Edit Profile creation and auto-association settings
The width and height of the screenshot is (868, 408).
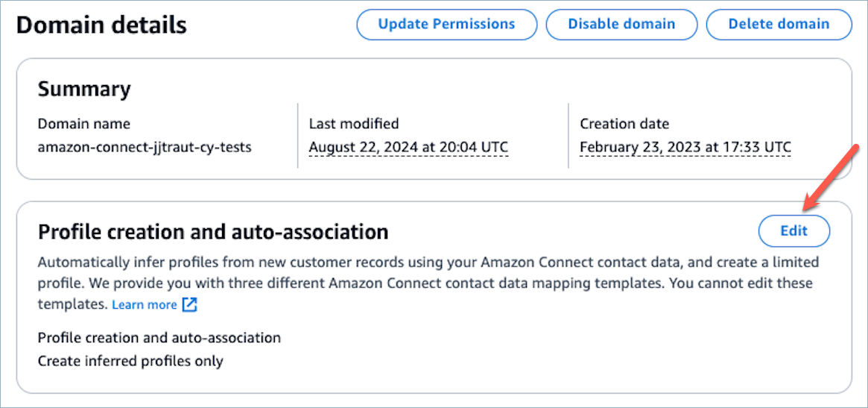click(793, 231)
